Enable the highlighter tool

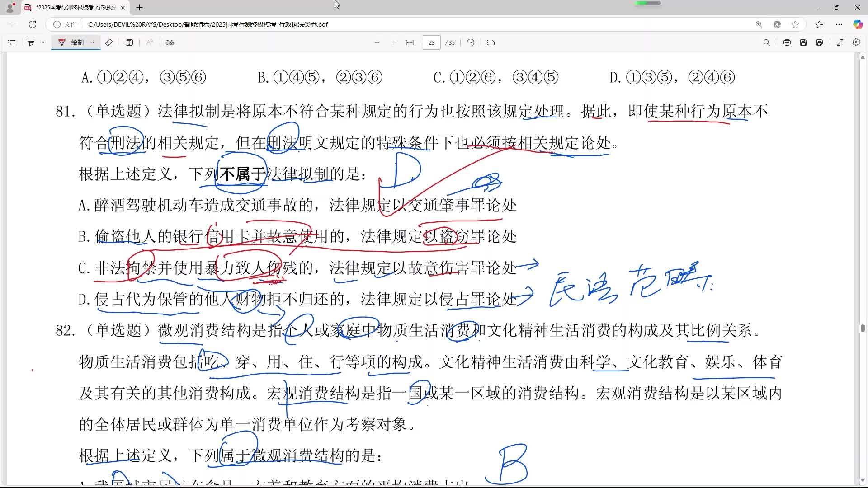(30, 42)
